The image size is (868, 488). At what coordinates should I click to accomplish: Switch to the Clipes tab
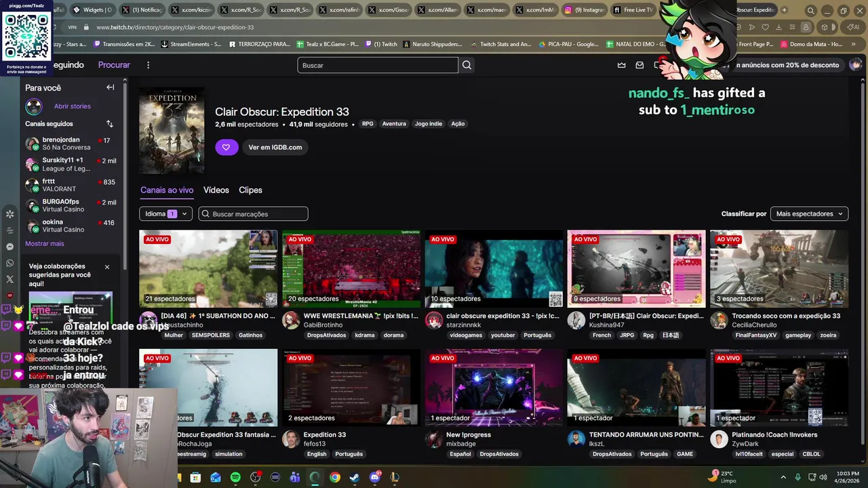250,190
